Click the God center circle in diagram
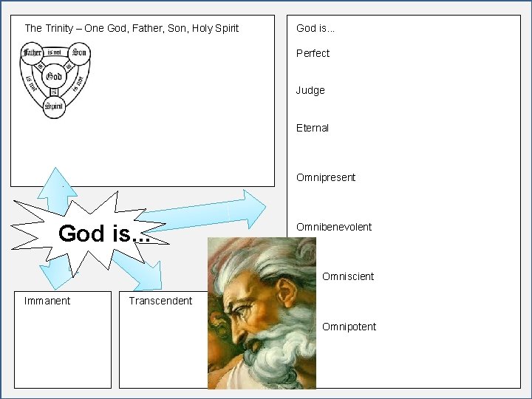Screen dimensions: 532x399 (x=54, y=76)
